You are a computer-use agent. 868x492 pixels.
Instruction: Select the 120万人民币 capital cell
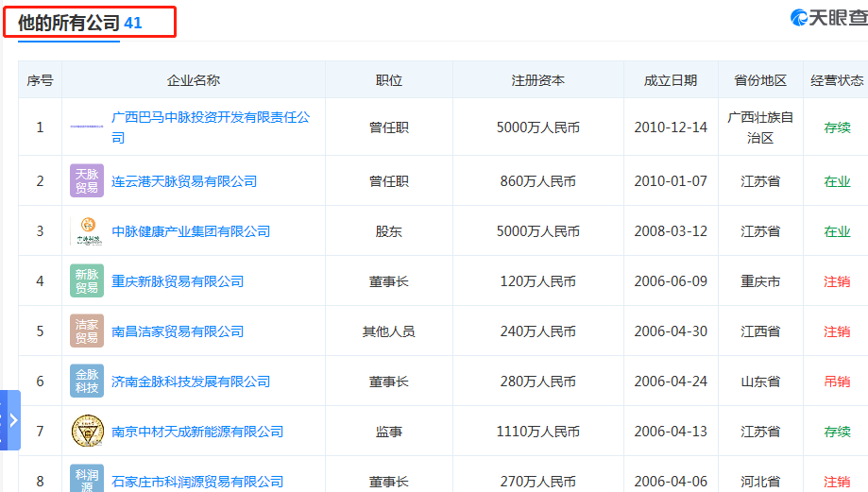click(x=538, y=281)
